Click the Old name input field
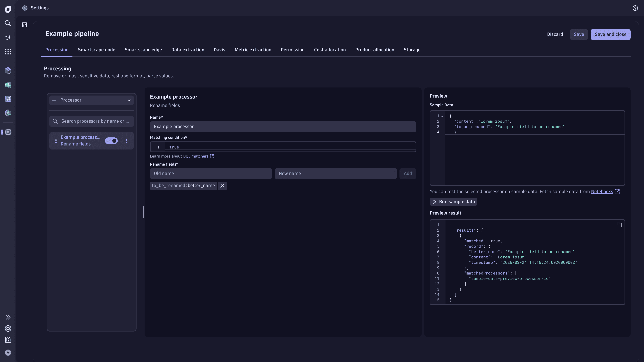 (x=211, y=173)
